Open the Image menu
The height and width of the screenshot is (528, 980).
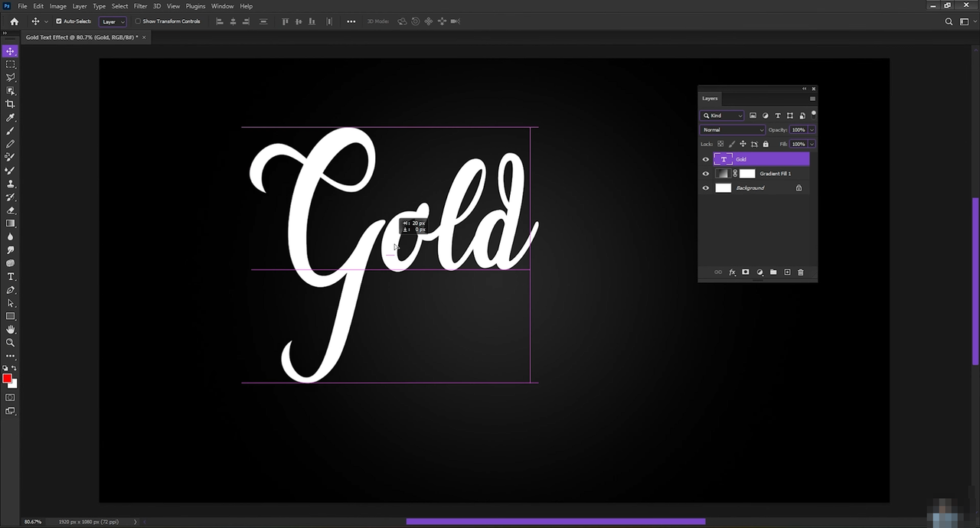pos(58,6)
